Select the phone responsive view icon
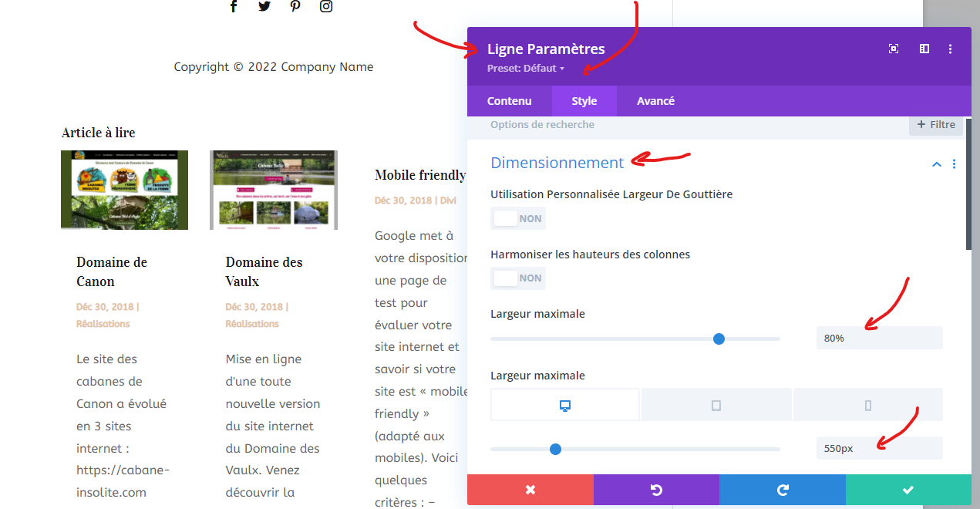This screenshot has width=980, height=509. 867,404
